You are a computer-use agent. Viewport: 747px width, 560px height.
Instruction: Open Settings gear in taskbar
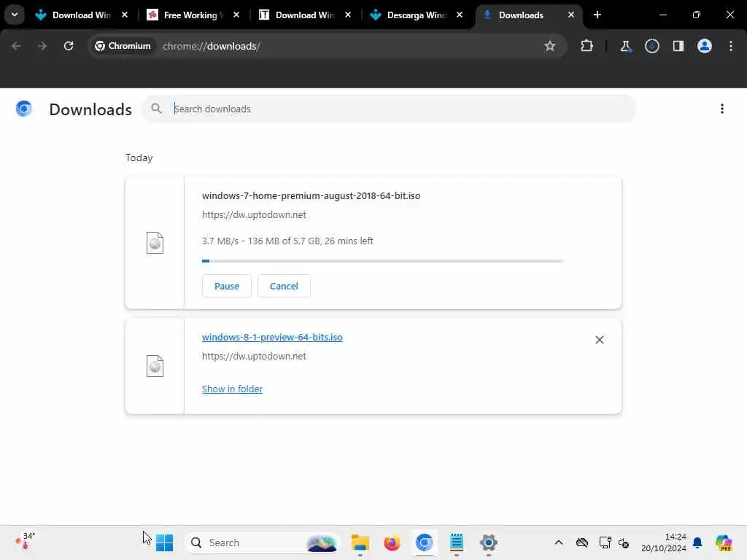pyautogui.click(x=488, y=542)
